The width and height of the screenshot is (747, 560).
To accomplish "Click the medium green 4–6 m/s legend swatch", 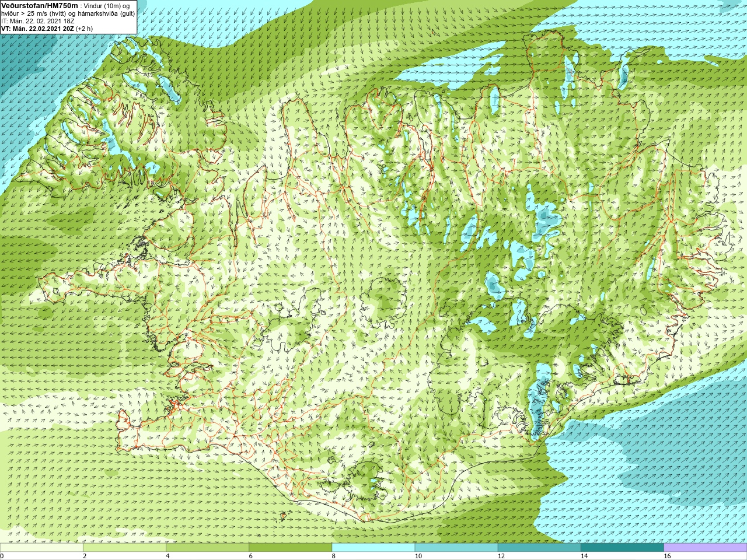I will 207,548.
